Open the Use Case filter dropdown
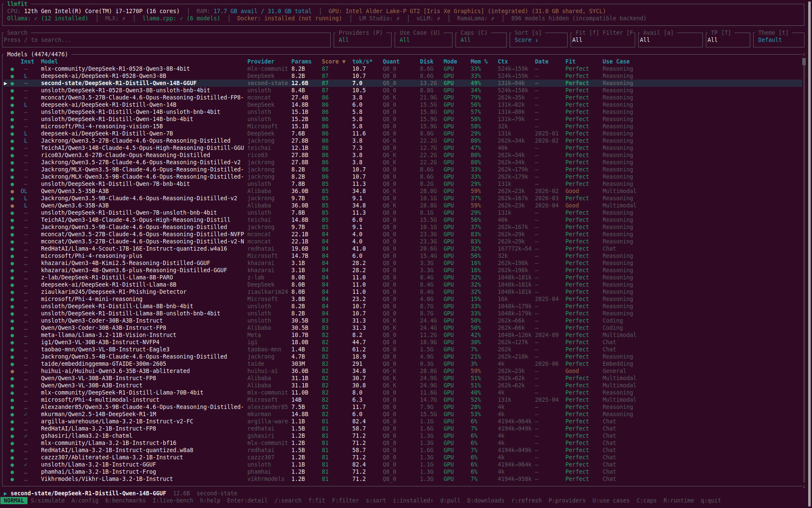Viewport: 812px width, 508px height. 423,40
